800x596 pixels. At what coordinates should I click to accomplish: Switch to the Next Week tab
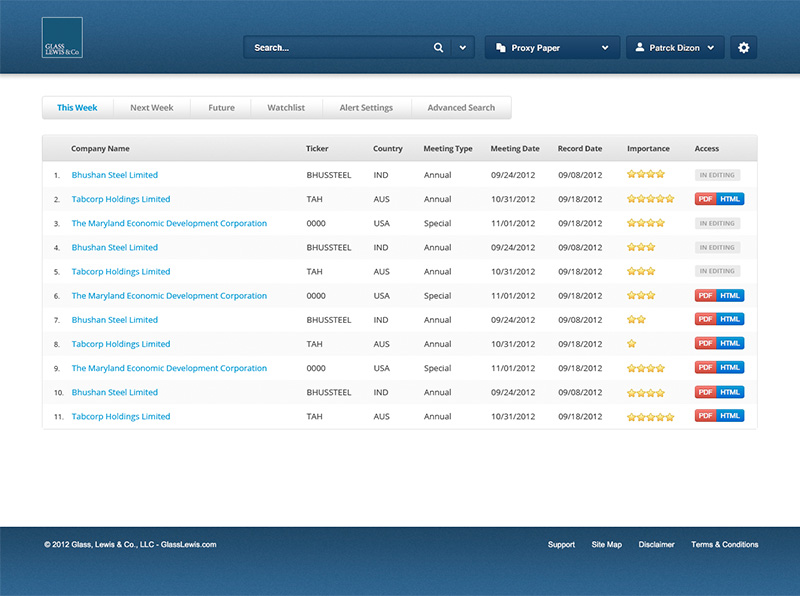(x=151, y=108)
